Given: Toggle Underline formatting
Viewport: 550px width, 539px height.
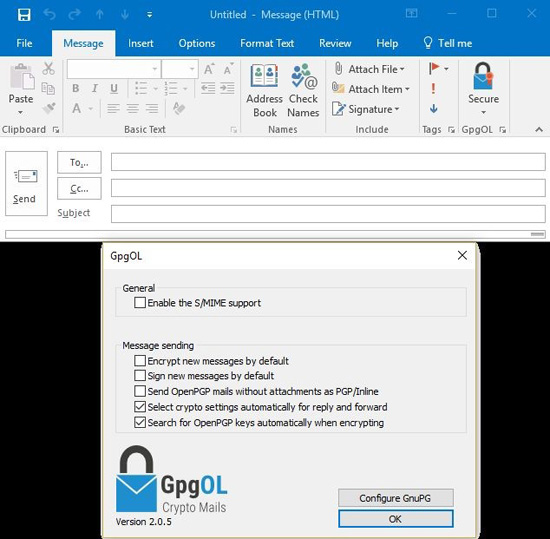Looking at the screenshot, I should point(114,88).
